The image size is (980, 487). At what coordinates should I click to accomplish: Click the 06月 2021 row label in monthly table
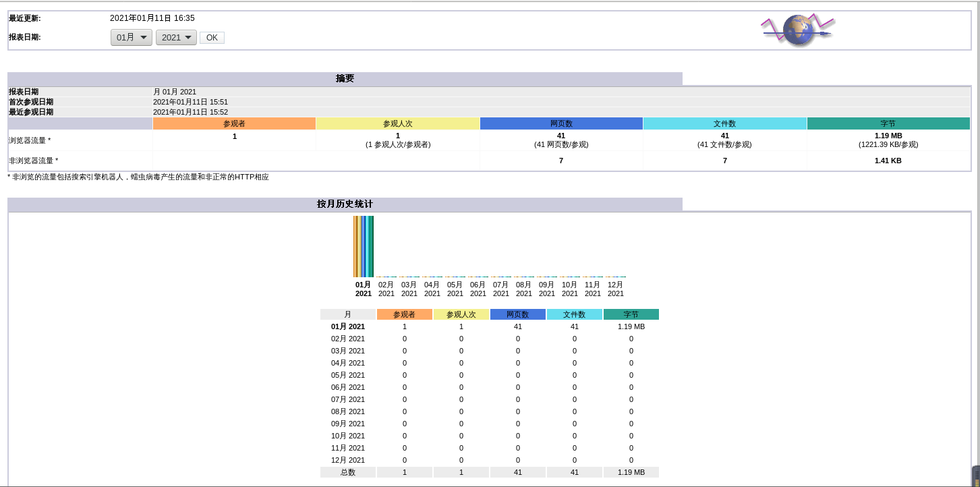point(348,387)
